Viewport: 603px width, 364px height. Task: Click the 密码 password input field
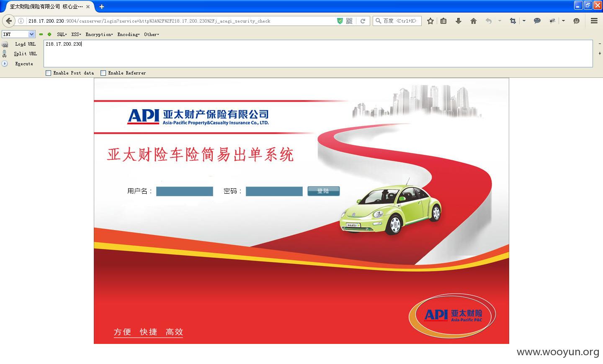click(274, 191)
